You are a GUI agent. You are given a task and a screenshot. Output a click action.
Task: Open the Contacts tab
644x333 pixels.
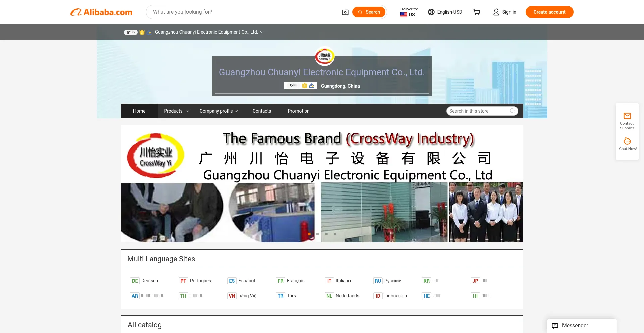(262, 111)
